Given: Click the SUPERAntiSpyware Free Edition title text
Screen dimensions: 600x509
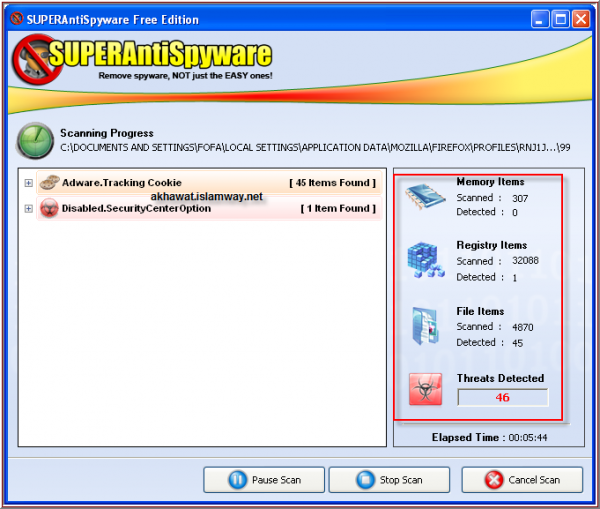Looking at the screenshot, I should coord(113,20).
